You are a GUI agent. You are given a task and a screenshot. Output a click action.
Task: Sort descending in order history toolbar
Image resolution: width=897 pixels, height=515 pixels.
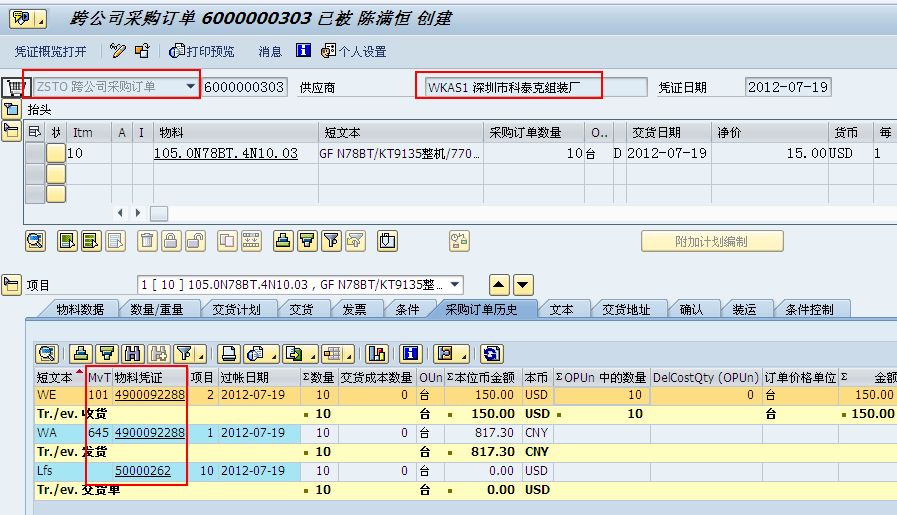(x=107, y=354)
